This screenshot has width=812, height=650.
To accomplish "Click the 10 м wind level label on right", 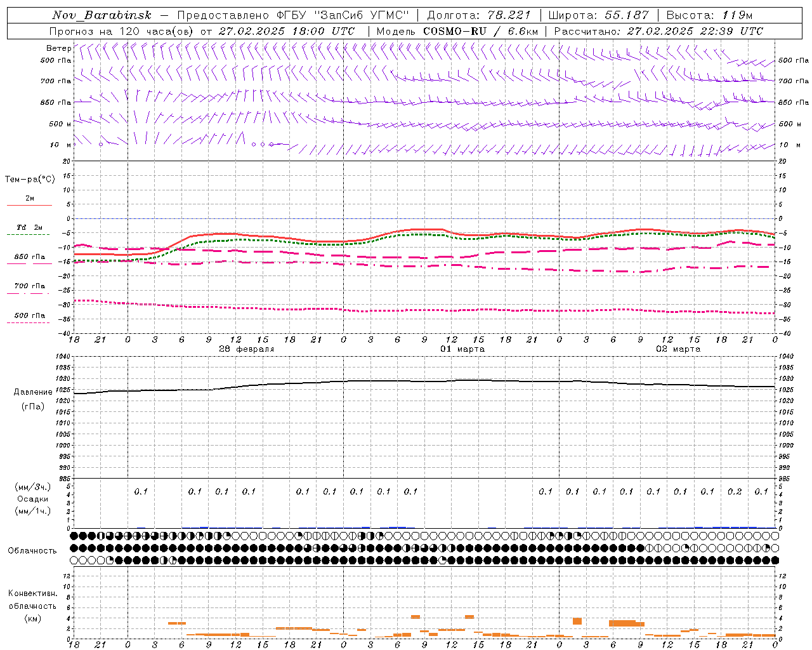I will click(x=789, y=145).
